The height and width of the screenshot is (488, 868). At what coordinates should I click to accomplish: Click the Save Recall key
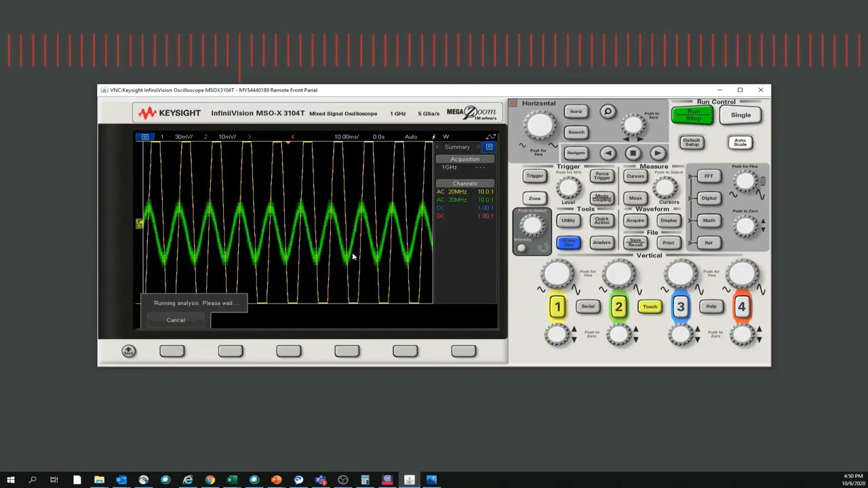click(635, 243)
